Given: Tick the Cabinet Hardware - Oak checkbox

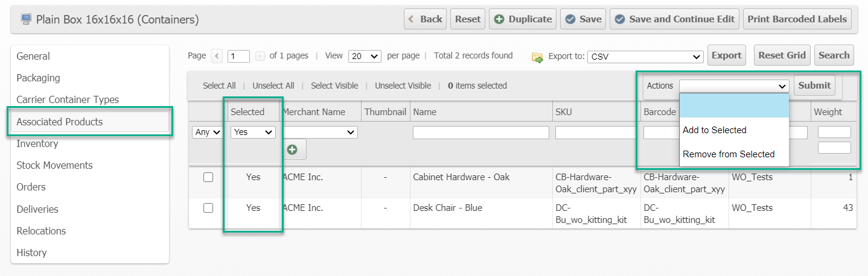Looking at the screenshot, I should pyautogui.click(x=208, y=177).
